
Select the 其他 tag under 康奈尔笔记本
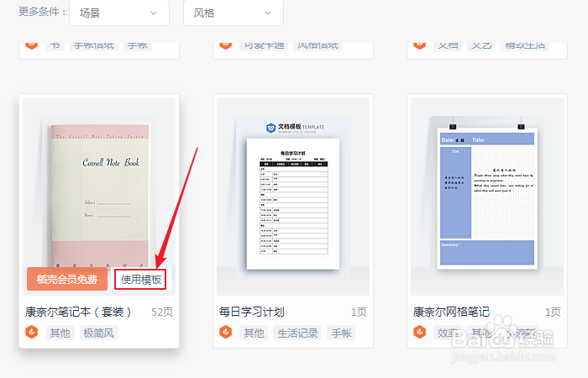coord(60,333)
